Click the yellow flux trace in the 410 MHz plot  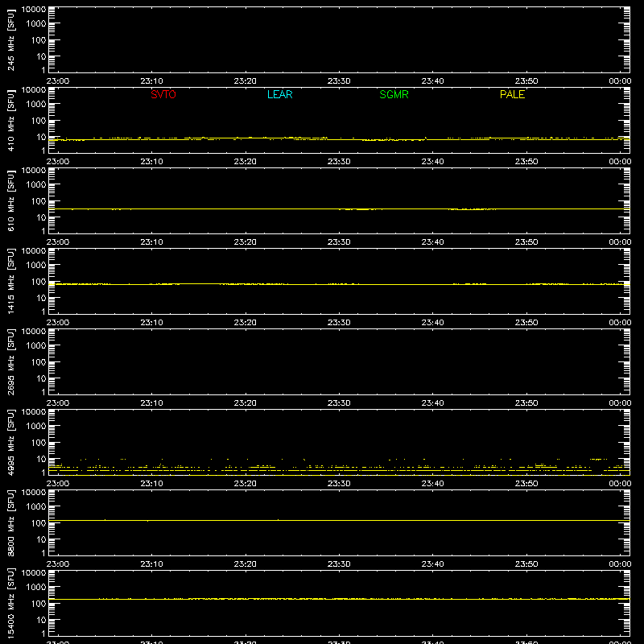click(x=339, y=139)
